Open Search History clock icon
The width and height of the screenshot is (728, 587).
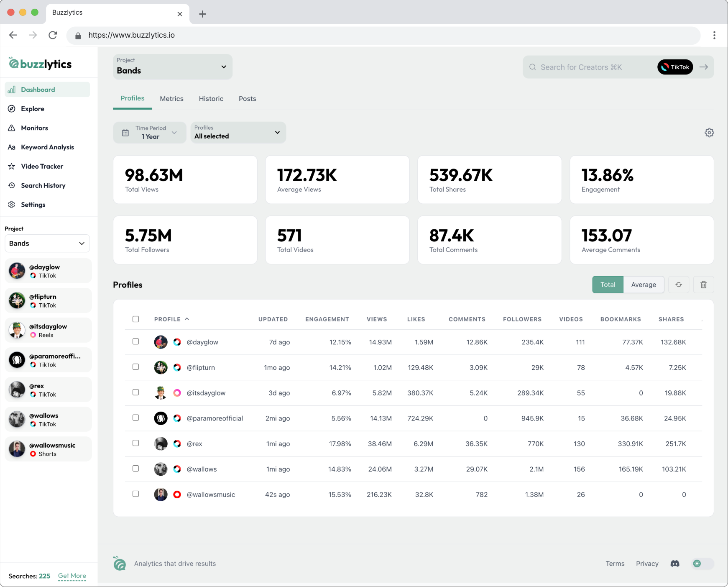12,185
